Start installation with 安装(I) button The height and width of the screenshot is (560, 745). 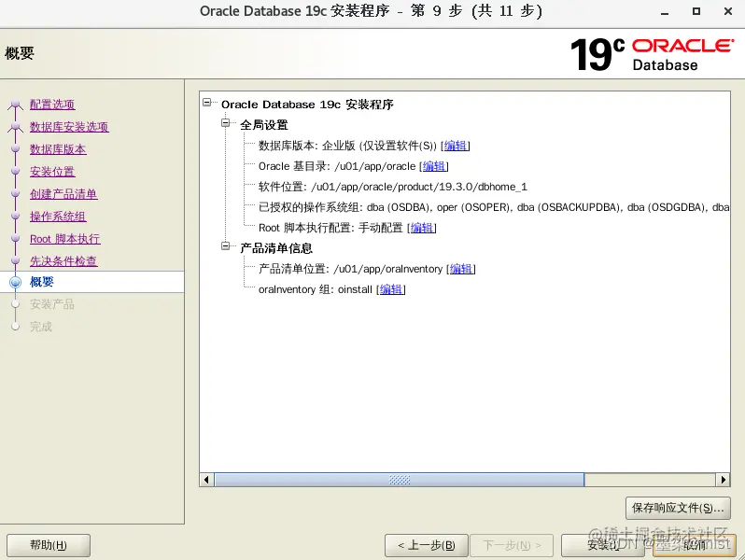coord(603,545)
